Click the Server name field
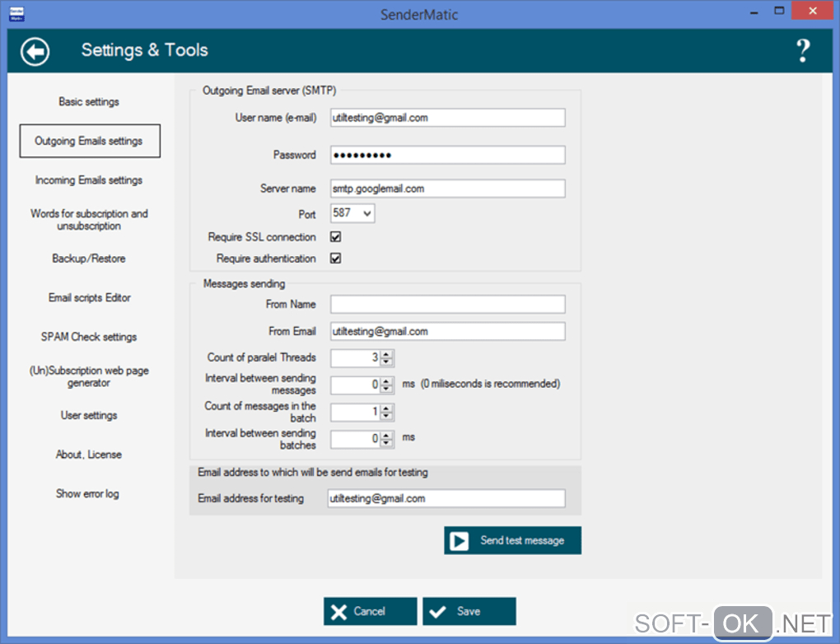 click(x=448, y=189)
